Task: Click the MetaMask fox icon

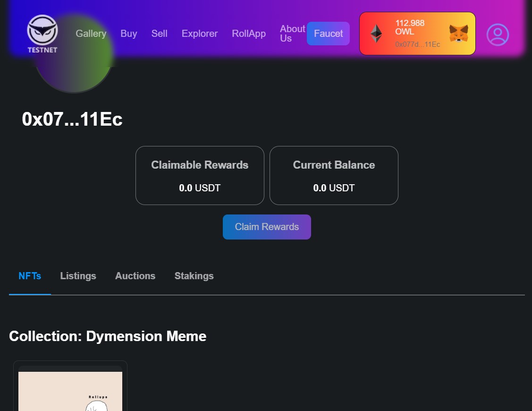Action: [458, 34]
